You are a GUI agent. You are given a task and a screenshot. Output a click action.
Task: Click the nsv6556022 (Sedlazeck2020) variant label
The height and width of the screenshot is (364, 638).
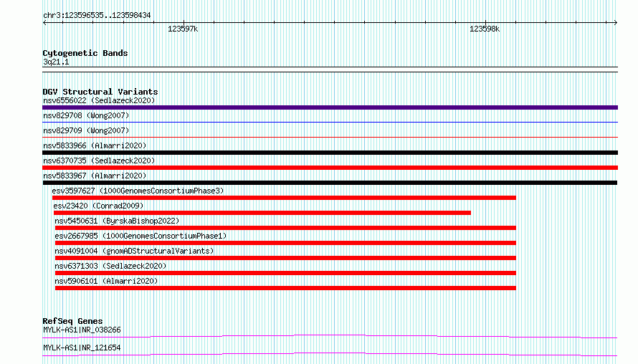(99, 100)
